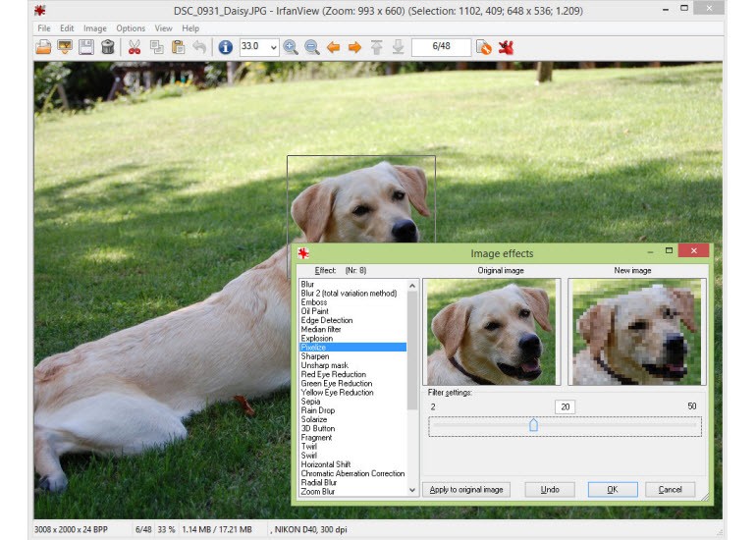Click the filter value field showing 20
Viewport: 756px width, 540px height.
click(x=566, y=406)
